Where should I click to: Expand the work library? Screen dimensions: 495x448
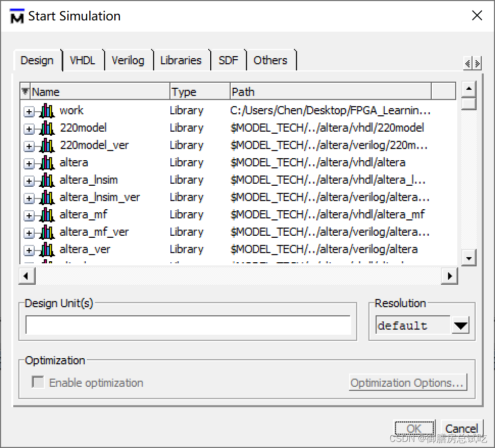click(29, 111)
